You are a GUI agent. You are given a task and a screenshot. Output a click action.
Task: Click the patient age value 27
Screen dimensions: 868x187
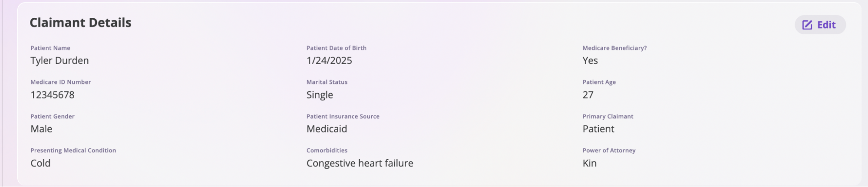pos(588,95)
